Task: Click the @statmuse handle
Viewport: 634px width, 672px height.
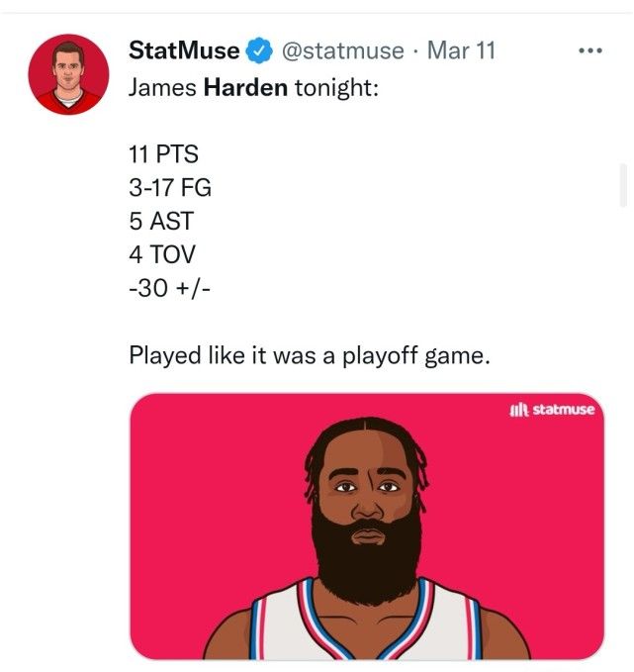Action: (343, 49)
